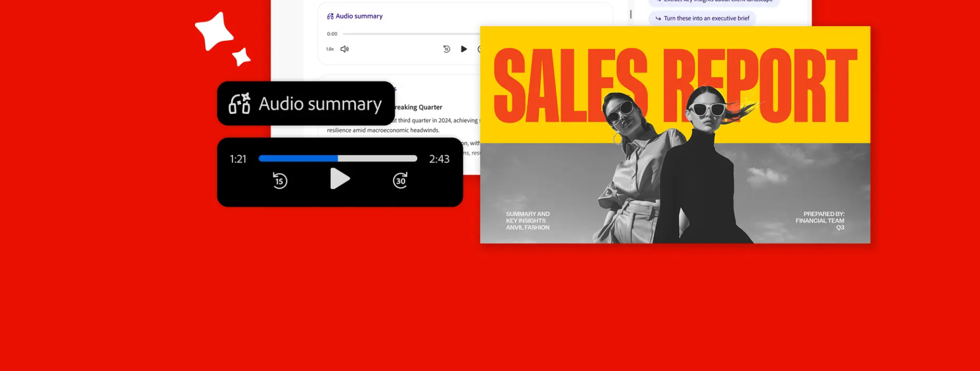The height and width of the screenshot is (371, 980).
Task: Select 'Turn these into an executive brief' suggestion
Action: [702, 18]
